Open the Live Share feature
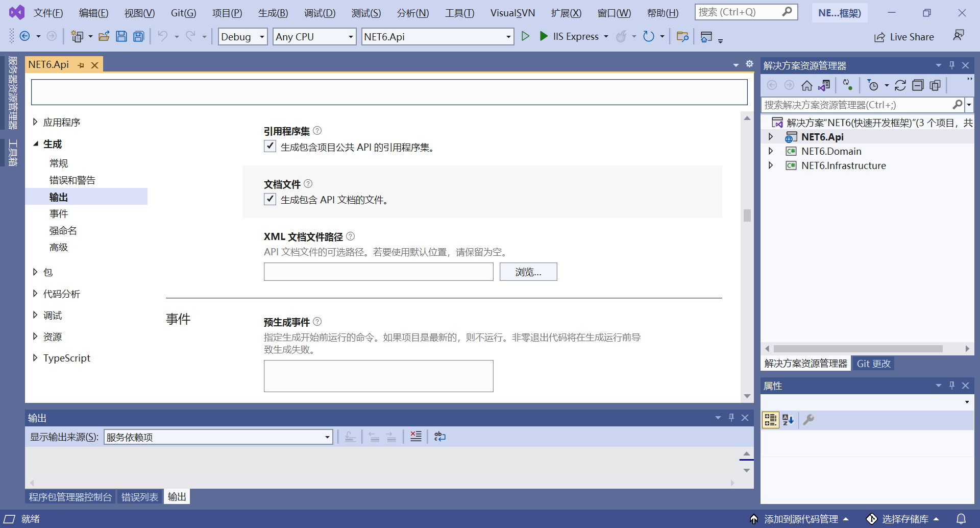 (904, 36)
